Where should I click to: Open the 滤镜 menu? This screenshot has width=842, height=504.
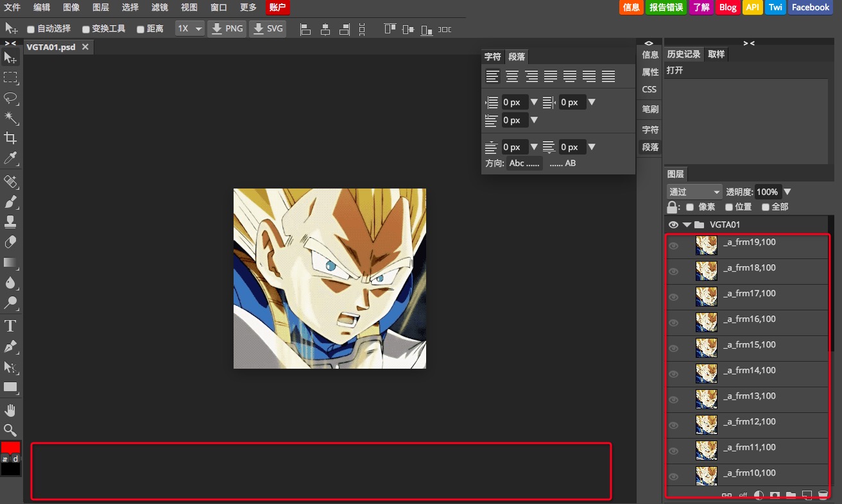point(159,8)
